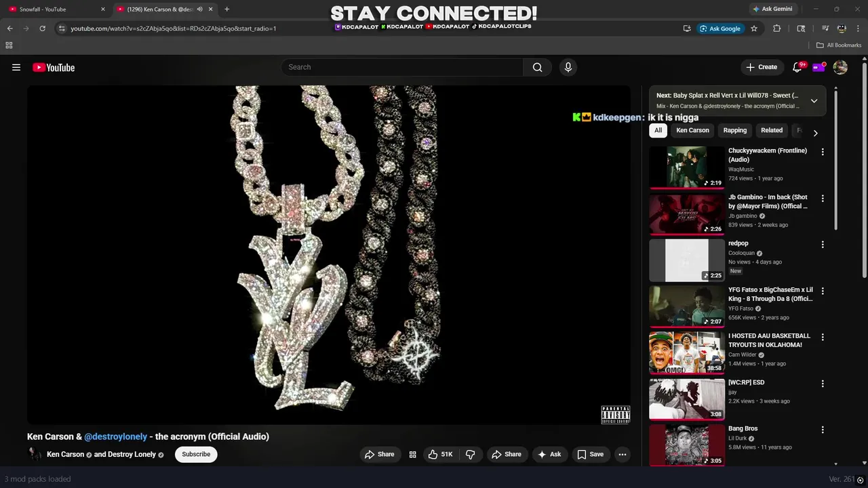Viewport: 868px width, 488px height.
Task: Open options for AAU Basketball Tryouts video
Action: [x=823, y=337]
